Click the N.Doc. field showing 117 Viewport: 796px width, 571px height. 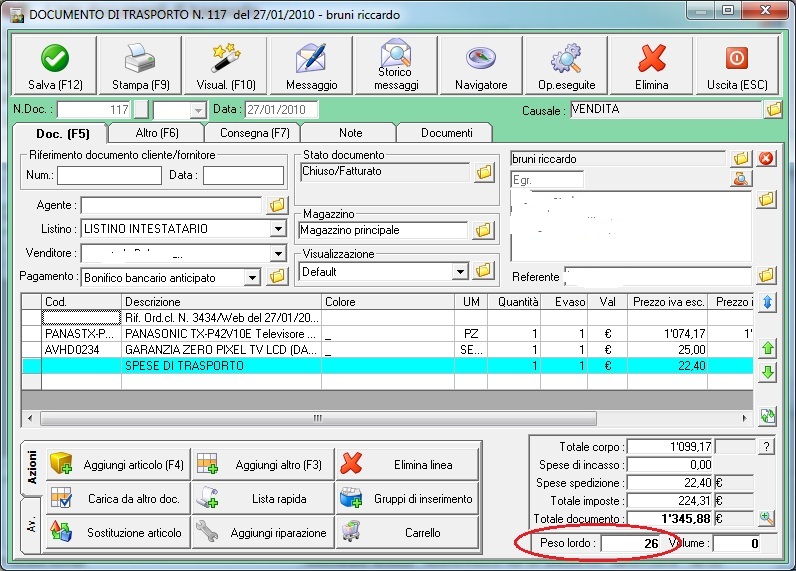pyautogui.click(x=94, y=110)
